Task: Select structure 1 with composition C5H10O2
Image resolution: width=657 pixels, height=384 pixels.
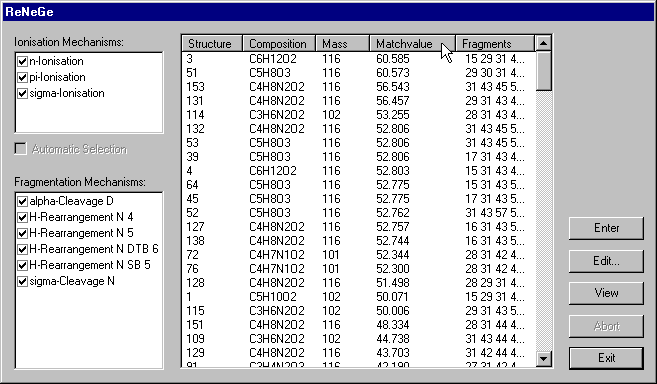Action: click(359, 297)
